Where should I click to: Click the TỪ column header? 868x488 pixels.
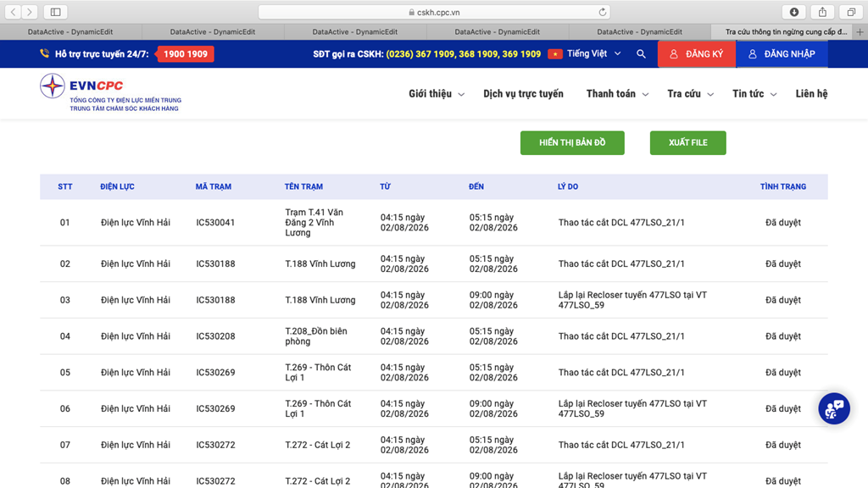coord(385,186)
